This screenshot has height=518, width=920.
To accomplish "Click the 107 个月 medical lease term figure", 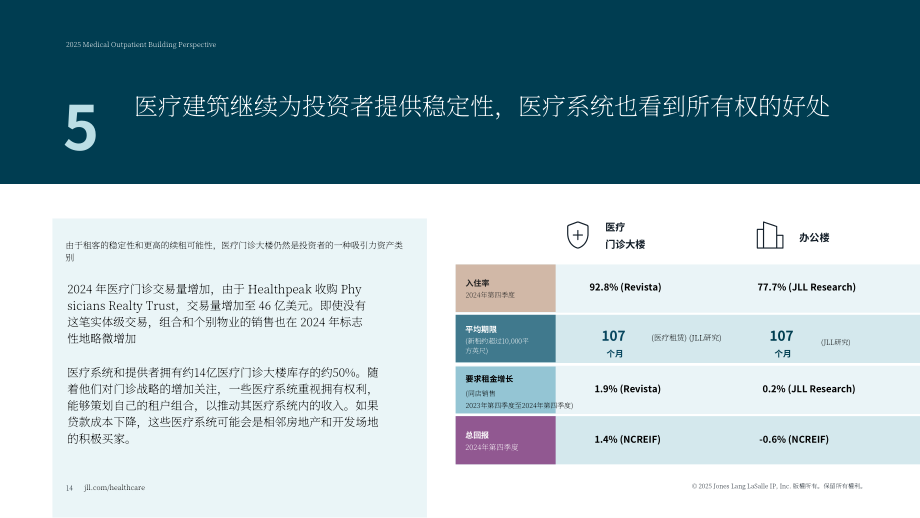I will click(x=614, y=343).
